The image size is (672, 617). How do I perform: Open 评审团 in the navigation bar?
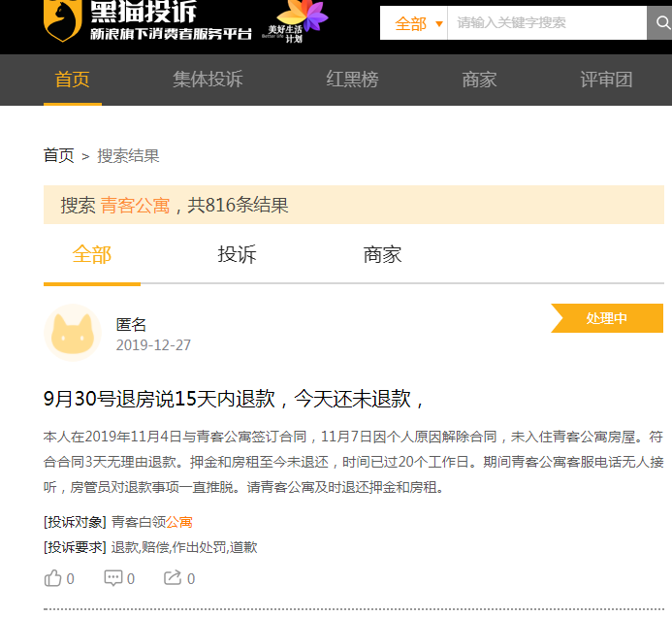coord(606,80)
